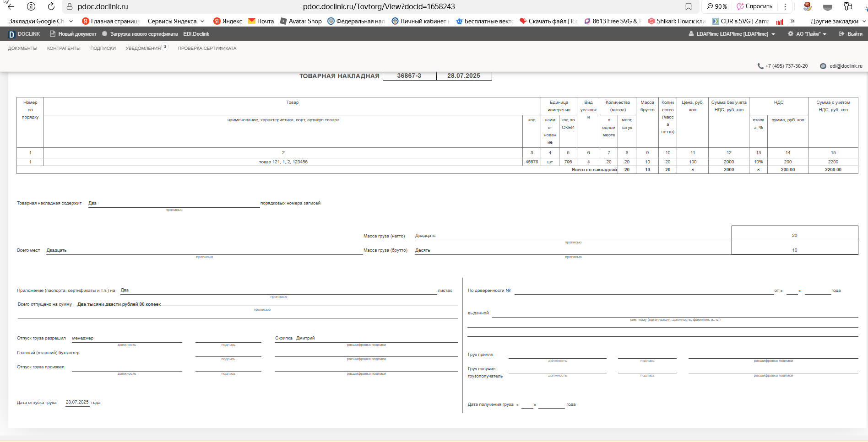
Task: Expand Сервисы Яндекса bookmark folder
Action: click(x=176, y=21)
